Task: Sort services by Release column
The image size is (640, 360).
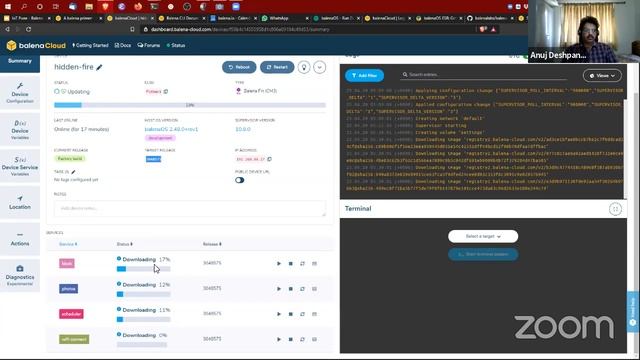Action: coord(212,244)
